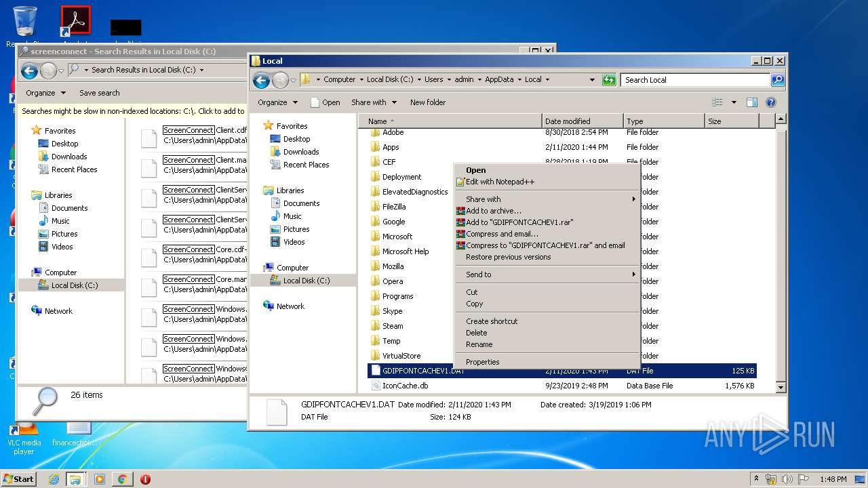The width and height of the screenshot is (868, 488).
Task: Expand Send to submenu
Action: pos(547,274)
